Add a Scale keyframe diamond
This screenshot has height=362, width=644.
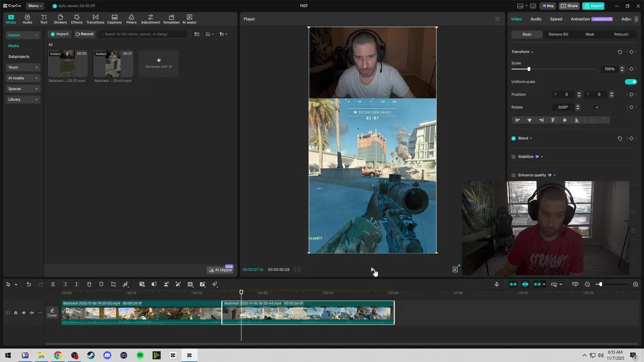pyautogui.click(x=631, y=69)
